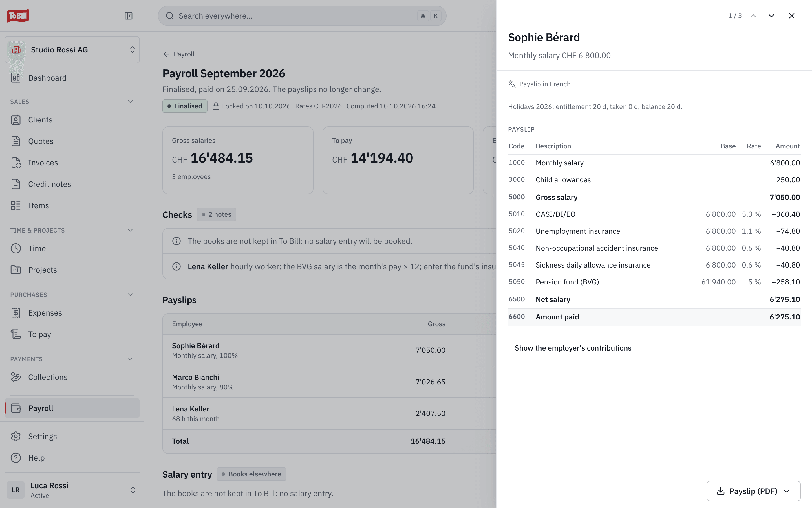The height and width of the screenshot is (508, 812).
Task: Close the Sophie Bérard payslip panel
Action: point(791,16)
